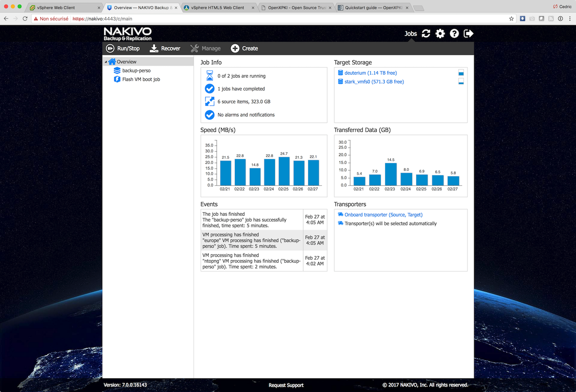Select backup-perso job in sidebar
Screen dimensions: 576x392
(136, 71)
